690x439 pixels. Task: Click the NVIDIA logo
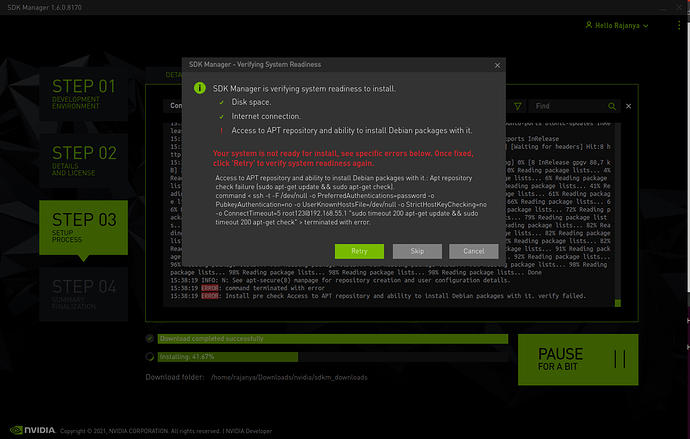[33, 430]
